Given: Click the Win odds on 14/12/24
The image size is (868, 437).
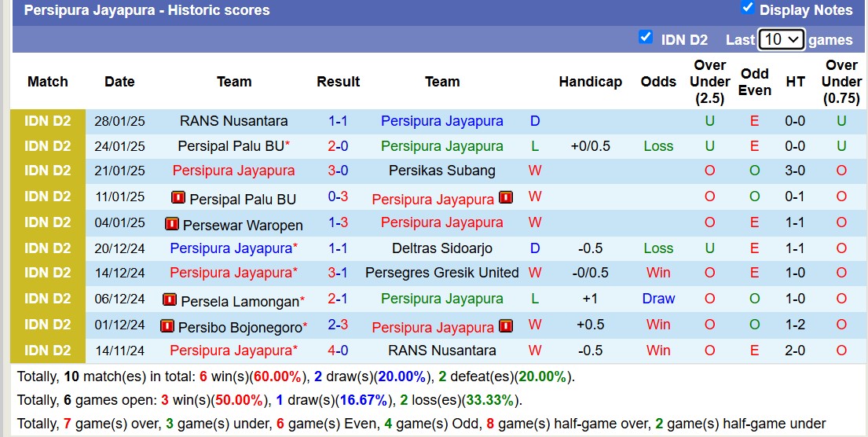Looking at the screenshot, I should (x=658, y=273).
